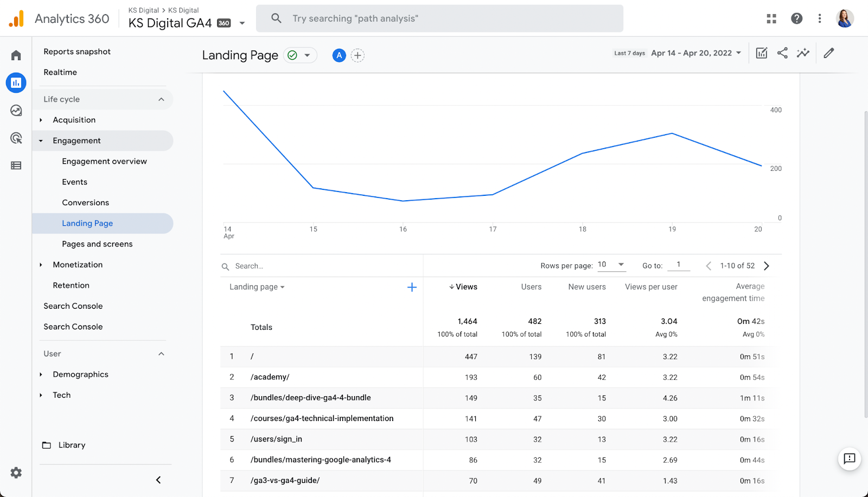868x497 pixels.
Task: Sort by New users column
Action: pyautogui.click(x=587, y=287)
